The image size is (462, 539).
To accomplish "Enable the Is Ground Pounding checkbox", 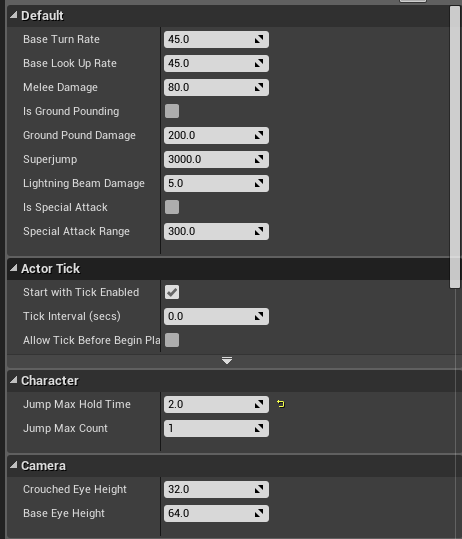I will point(172,111).
